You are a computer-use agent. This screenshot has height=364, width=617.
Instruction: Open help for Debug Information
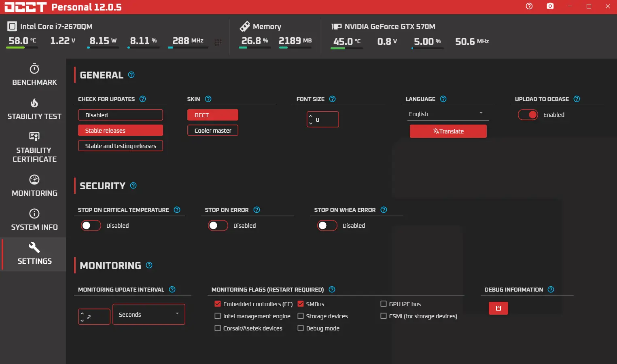coord(551,290)
